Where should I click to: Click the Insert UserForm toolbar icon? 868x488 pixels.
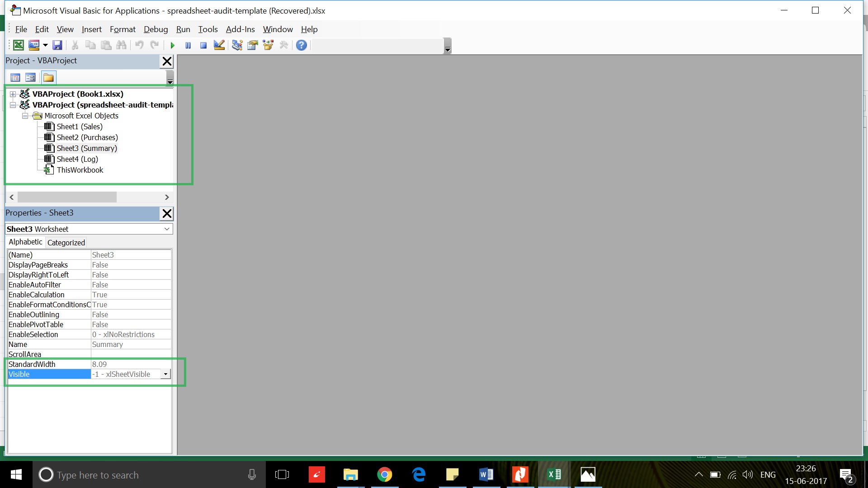[x=34, y=45]
